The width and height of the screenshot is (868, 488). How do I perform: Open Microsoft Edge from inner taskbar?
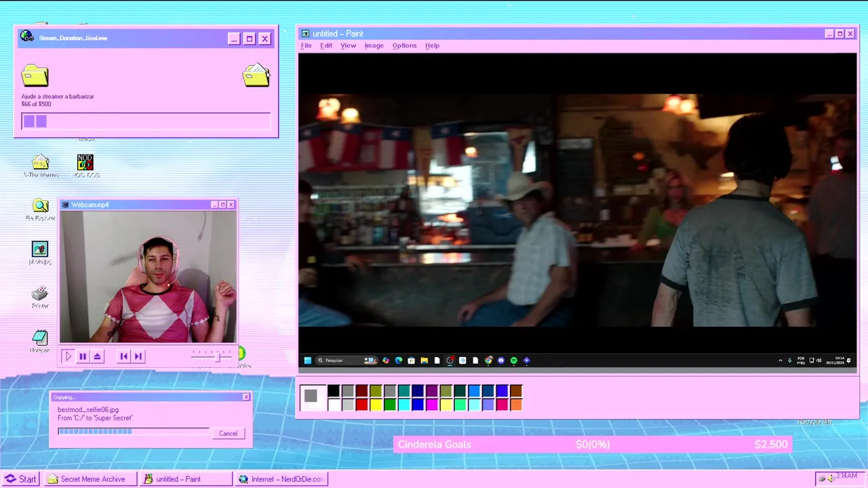point(399,361)
